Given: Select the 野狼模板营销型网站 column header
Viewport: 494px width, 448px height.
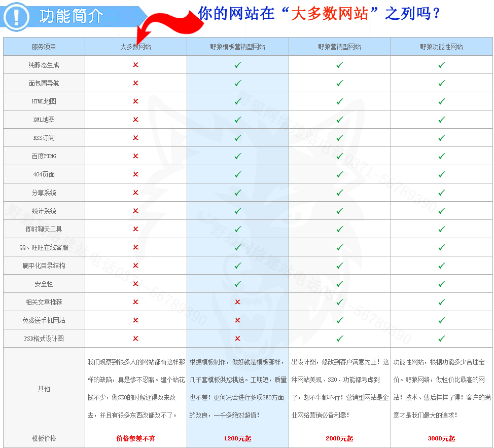Looking at the screenshot, I should 237,47.
